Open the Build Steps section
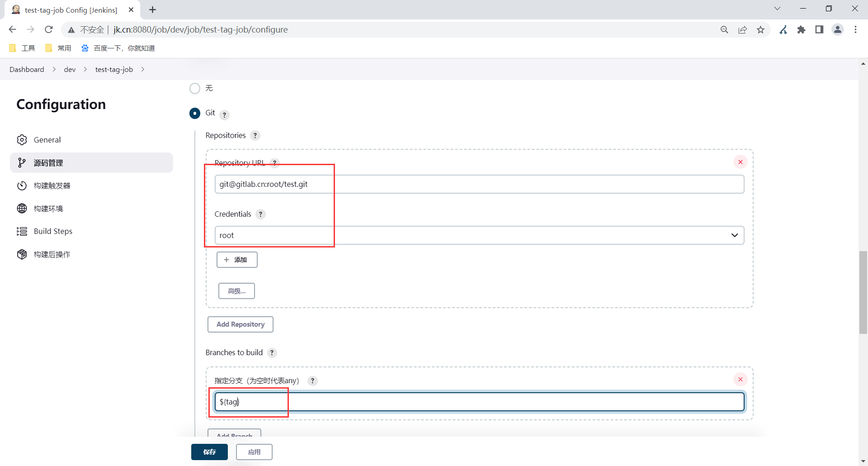 pyautogui.click(x=91, y=231)
